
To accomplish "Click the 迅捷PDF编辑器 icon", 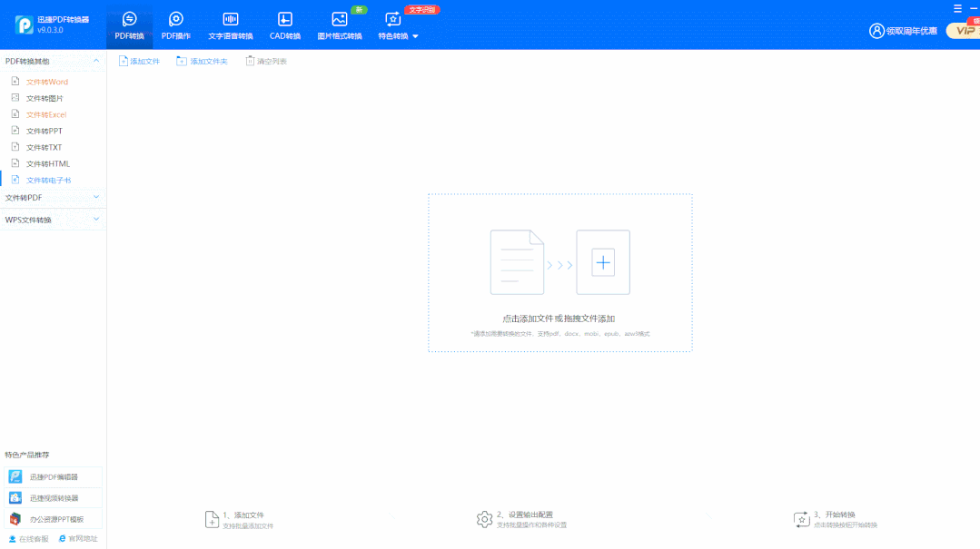I will (15, 476).
